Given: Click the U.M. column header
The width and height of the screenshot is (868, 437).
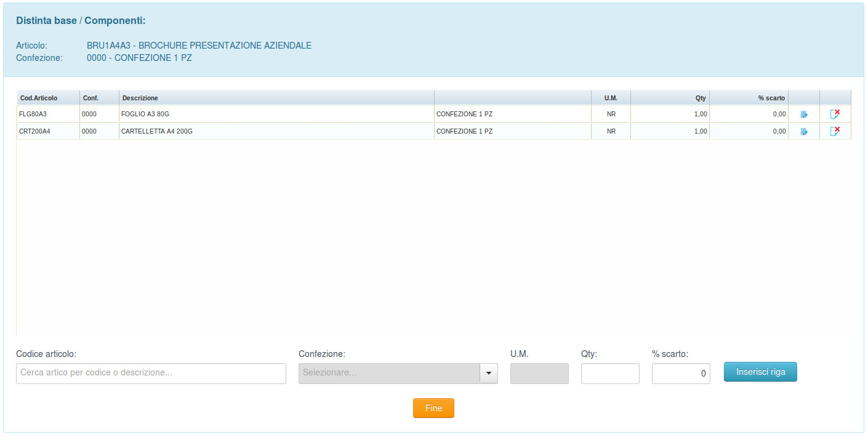Looking at the screenshot, I should [611, 98].
